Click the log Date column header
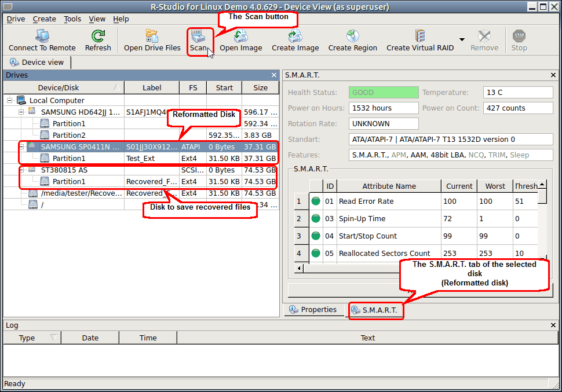The width and height of the screenshot is (562, 392). coord(90,338)
